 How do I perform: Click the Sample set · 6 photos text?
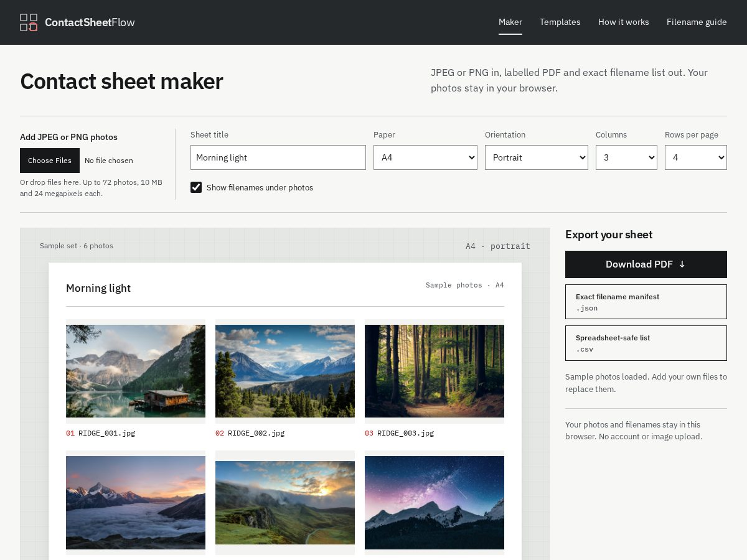pos(77,246)
